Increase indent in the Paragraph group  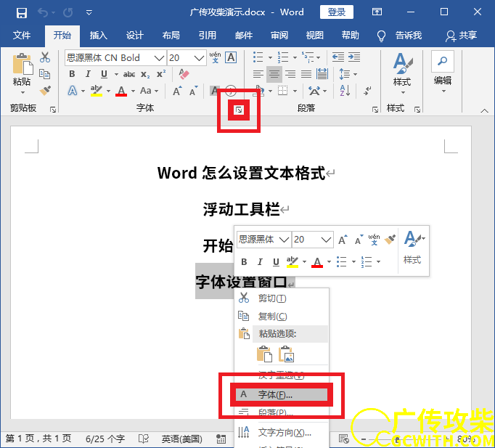click(x=354, y=57)
